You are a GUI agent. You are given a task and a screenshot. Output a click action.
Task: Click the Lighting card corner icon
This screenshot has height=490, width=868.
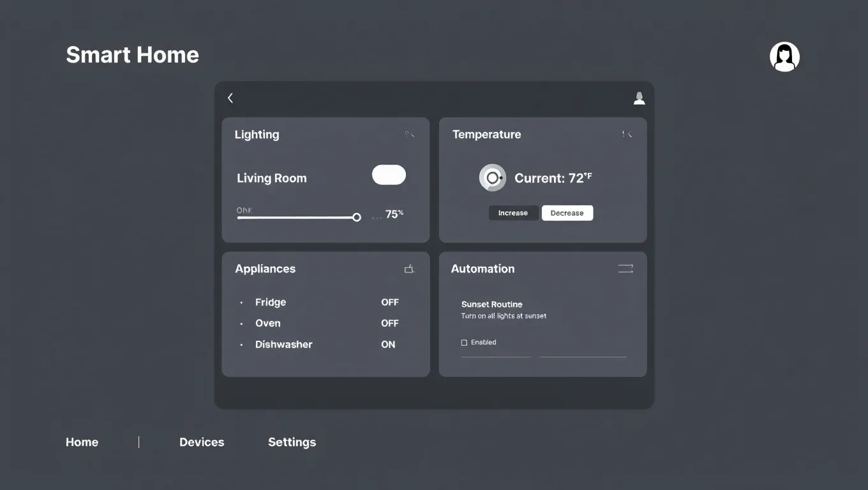tap(410, 135)
